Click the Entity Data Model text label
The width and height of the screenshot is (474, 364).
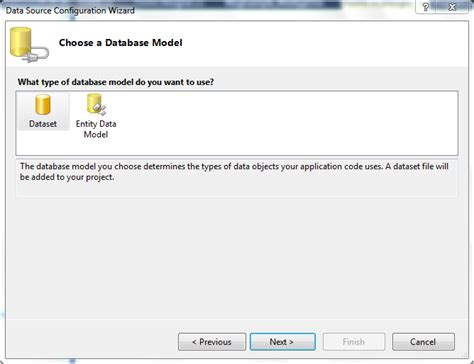pyautogui.click(x=96, y=129)
